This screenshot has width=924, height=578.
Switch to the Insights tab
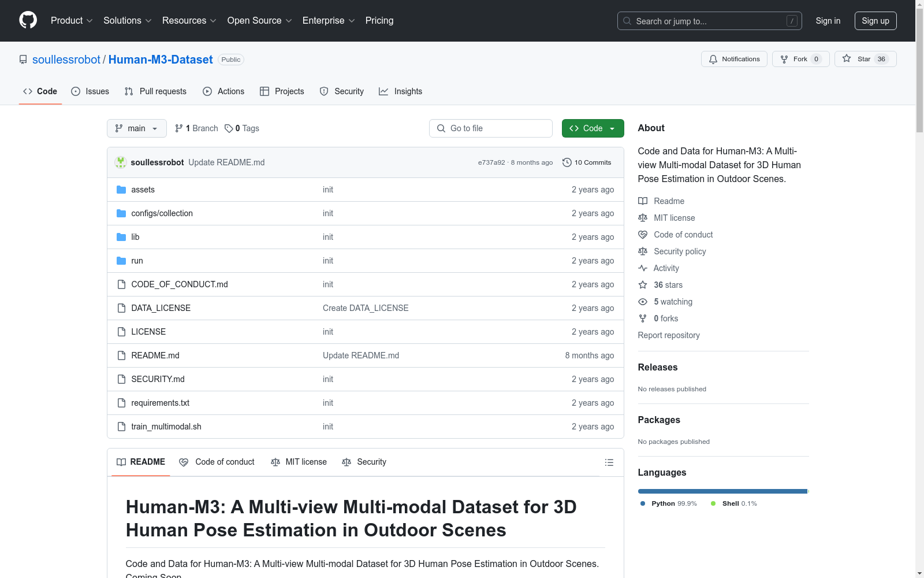[400, 91]
